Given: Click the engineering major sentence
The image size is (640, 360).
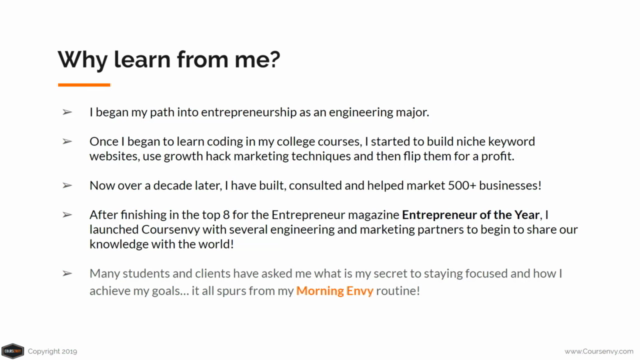Looking at the screenshot, I should tap(259, 112).
